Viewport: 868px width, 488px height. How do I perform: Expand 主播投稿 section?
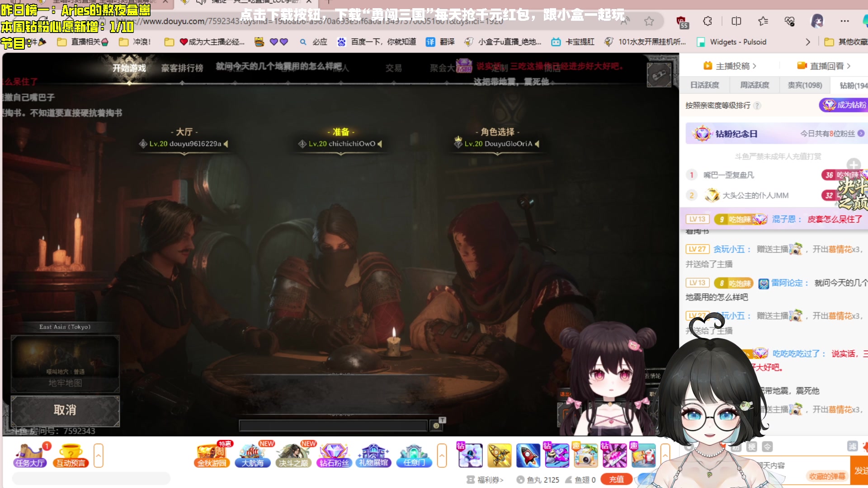pos(730,66)
